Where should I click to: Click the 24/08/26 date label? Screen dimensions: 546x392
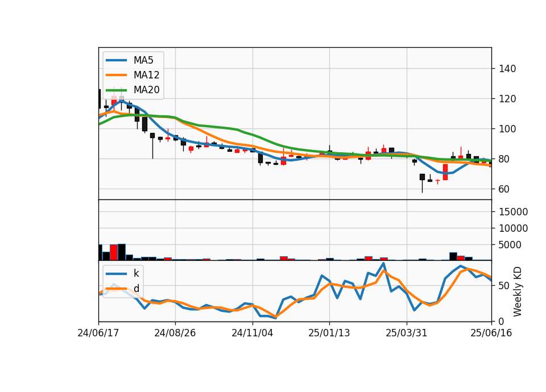pos(175,333)
